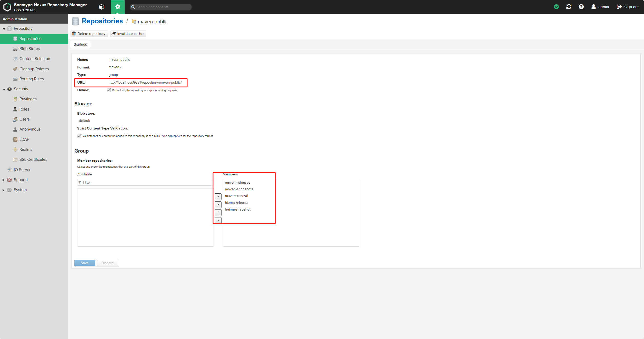Click the Routing Rules icon
Viewport: 644px width, 339px height.
pyautogui.click(x=15, y=79)
